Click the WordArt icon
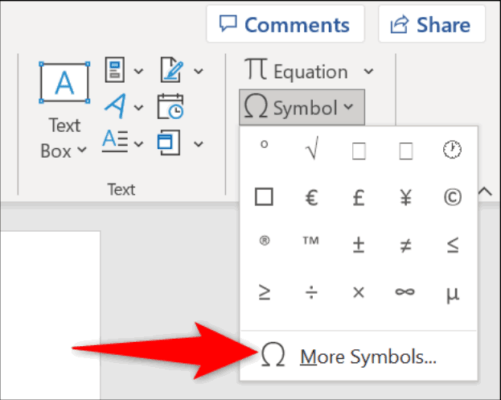This screenshot has width=501, height=400. point(115,106)
